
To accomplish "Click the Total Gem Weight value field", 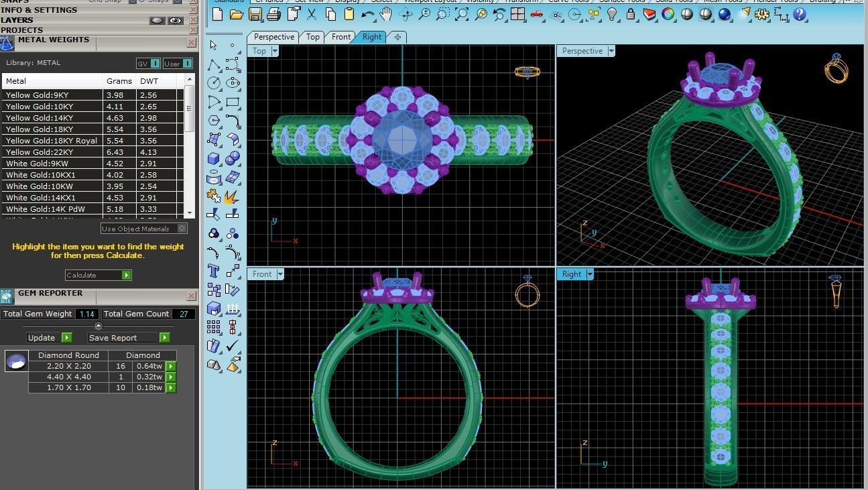I will [x=86, y=314].
